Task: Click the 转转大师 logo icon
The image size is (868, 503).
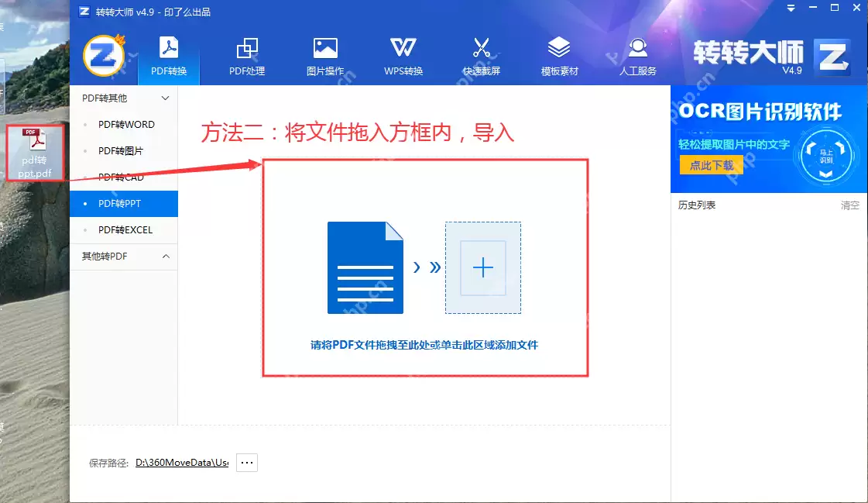Action: (x=105, y=54)
